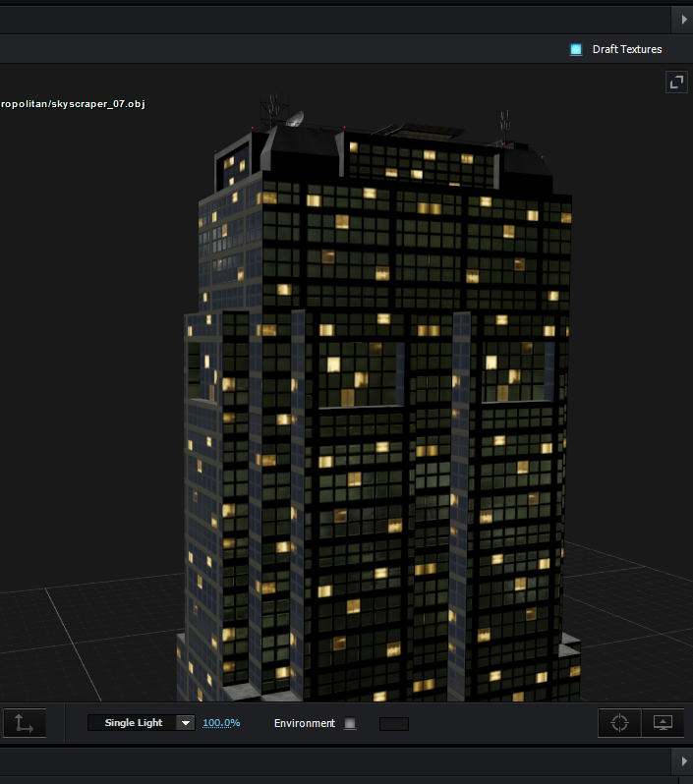Screen dimensions: 693x784
Task: Toggle the Environment checkbox
Action: click(350, 723)
